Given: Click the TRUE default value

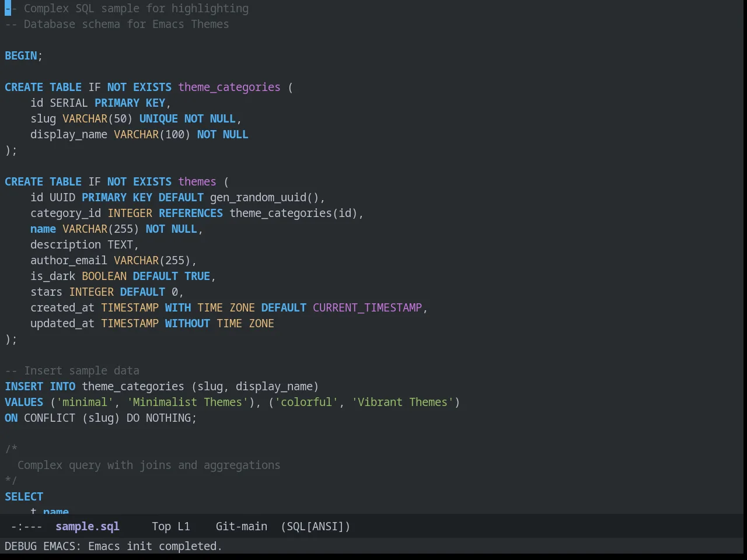Looking at the screenshot, I should click(x=197, y=276).
